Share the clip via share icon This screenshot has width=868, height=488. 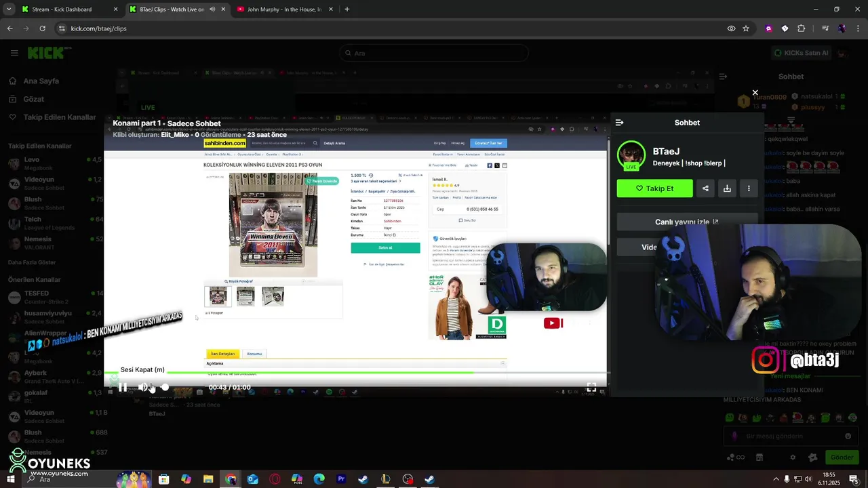tap(705, 188)
